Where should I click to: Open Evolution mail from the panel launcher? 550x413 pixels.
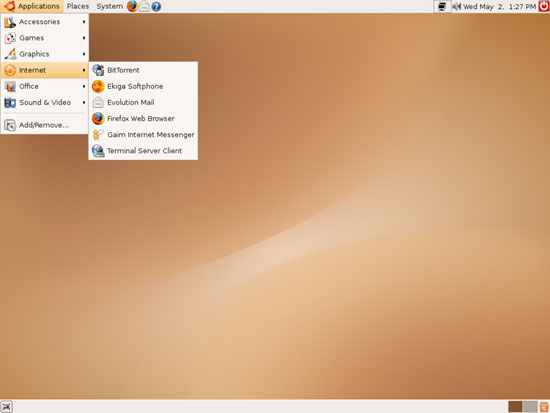pos(145,6)
